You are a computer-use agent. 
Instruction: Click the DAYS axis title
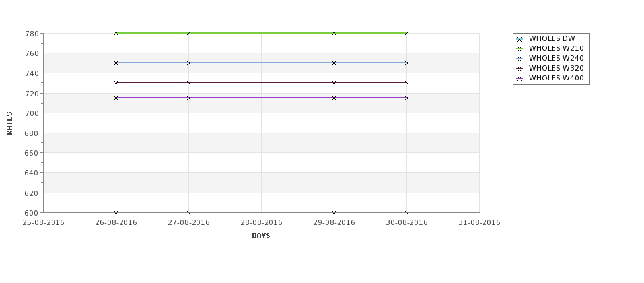coord(261,236)
